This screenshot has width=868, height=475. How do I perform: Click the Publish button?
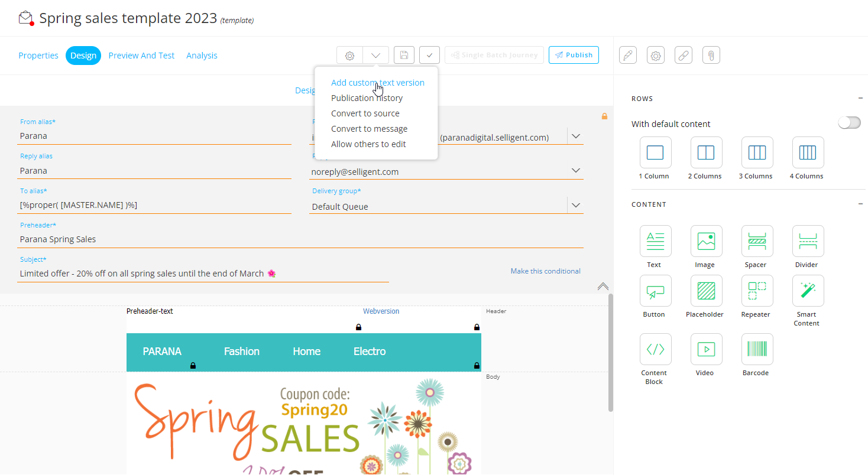click(574, 55)
